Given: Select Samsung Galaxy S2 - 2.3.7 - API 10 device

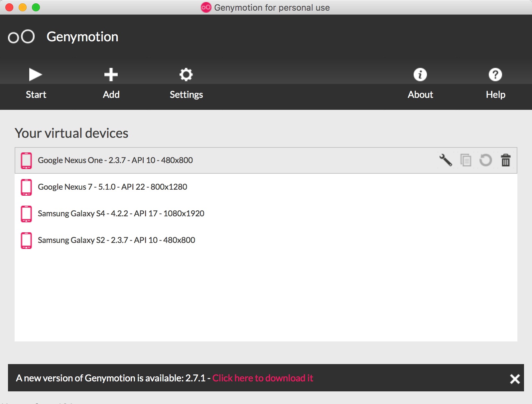Looking at the screenshot, I should 266,240.
